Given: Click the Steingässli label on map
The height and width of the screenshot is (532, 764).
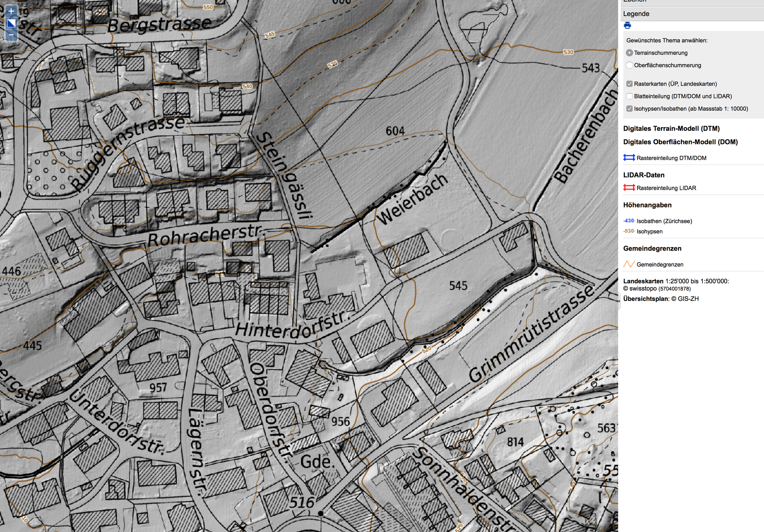Looking at the screenshot, I should (x=285, y=175).
